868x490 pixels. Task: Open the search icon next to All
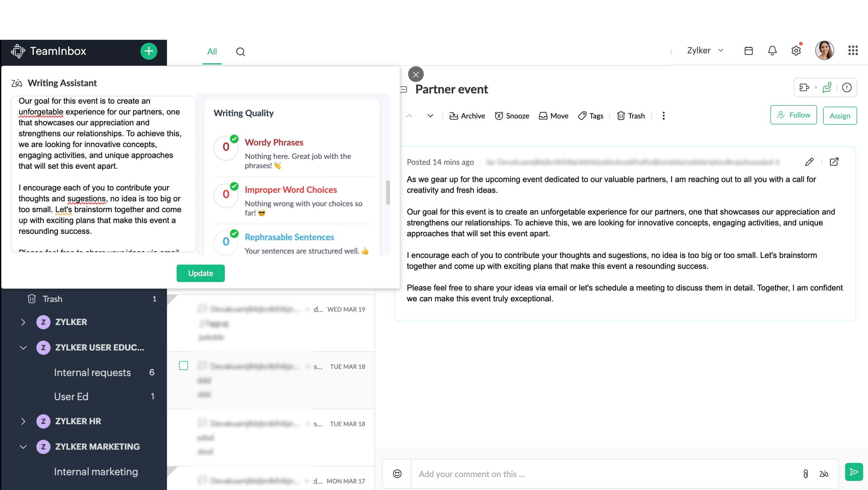click(240, 52)
